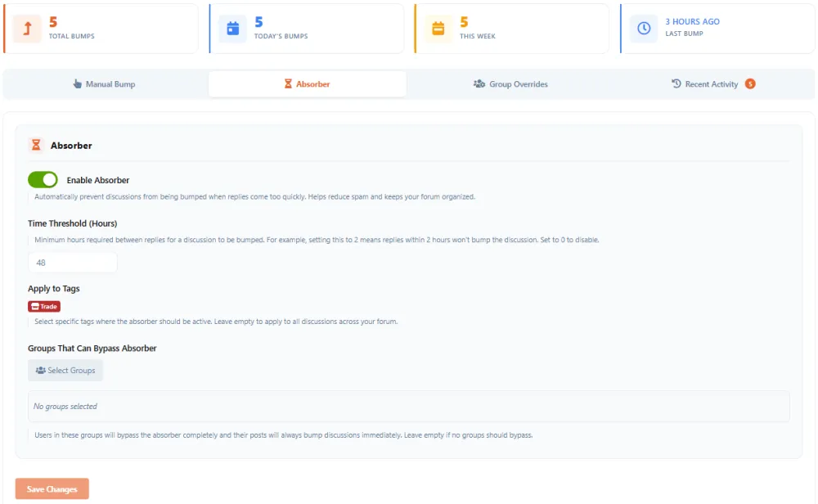The image size is (818, 504).
Task: Click the Today's Bumps calendar icon
Action: click(232, 28)
